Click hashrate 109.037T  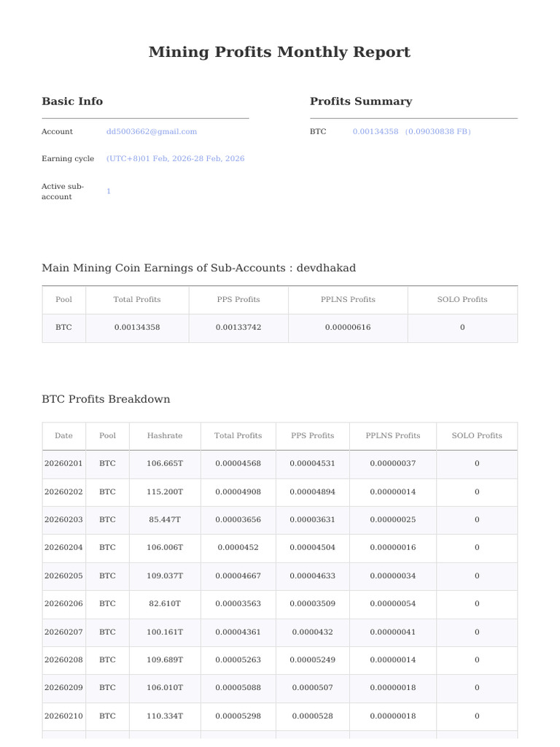point(165,576)
